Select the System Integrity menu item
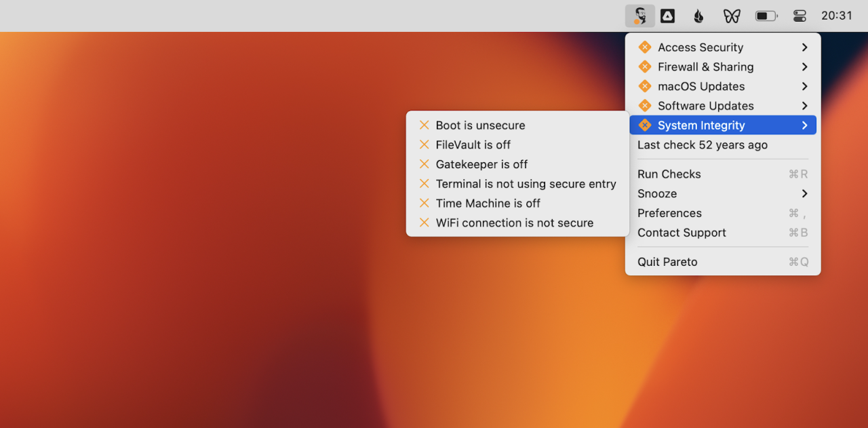This screenshot has height=428, width=868. click(723, 125)
